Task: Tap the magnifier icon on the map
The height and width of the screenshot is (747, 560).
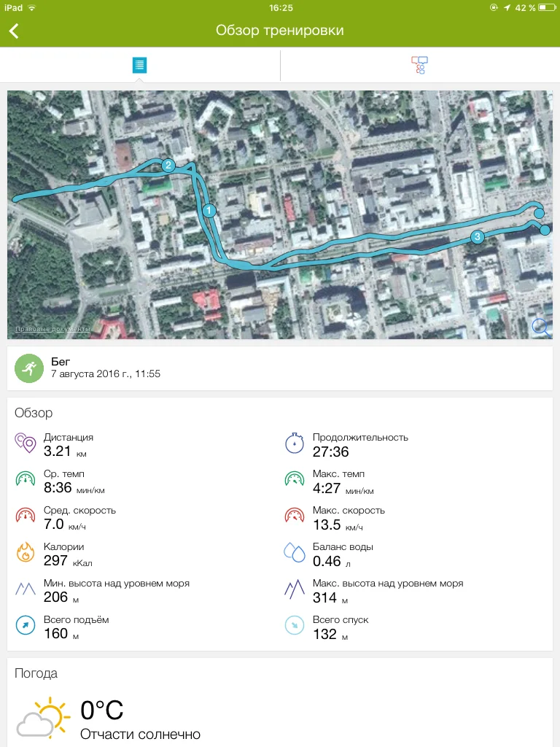Action: [x=542, y=328]
